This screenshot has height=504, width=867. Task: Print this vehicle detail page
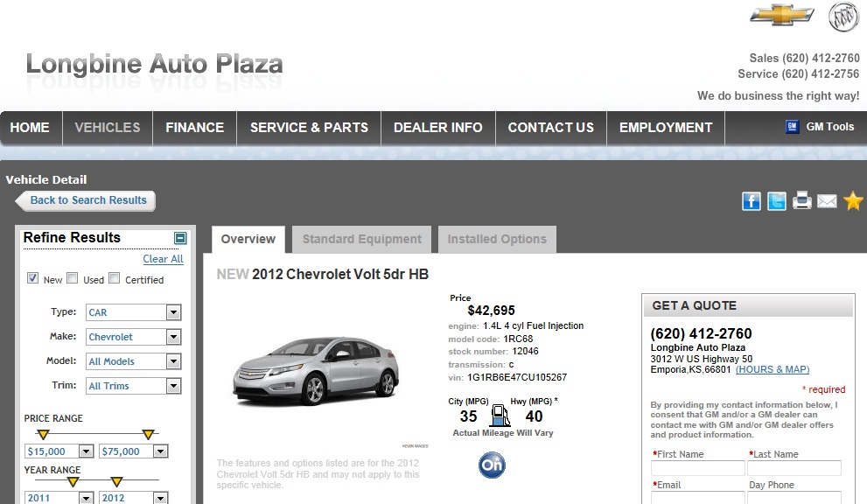802,201
